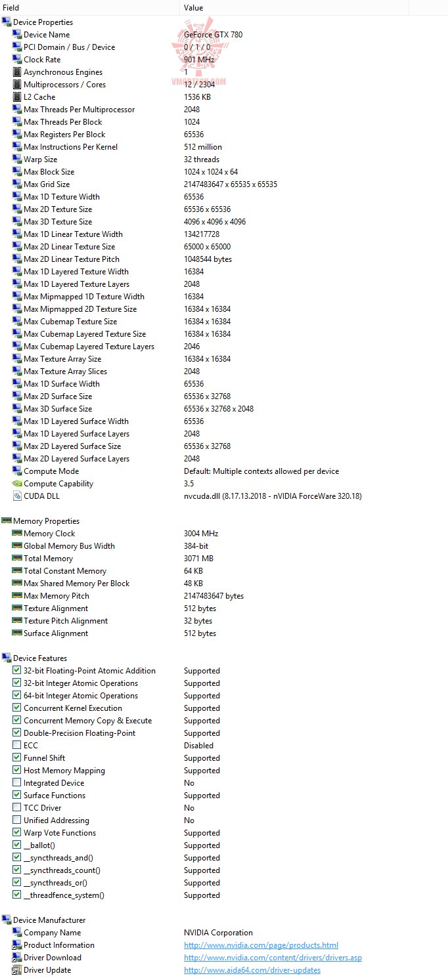Toggle the Double-Precision Floating-Point checkbox

[x=17, y=733]
